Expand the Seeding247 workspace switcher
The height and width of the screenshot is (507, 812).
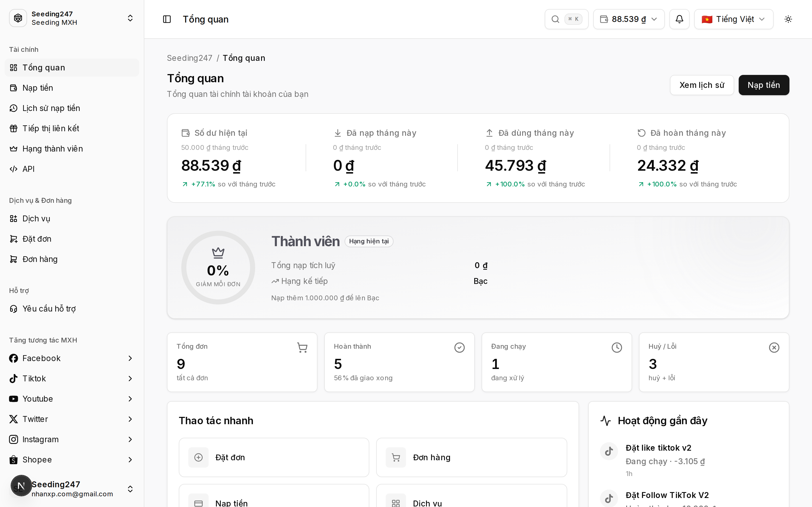tap(72, 18)
